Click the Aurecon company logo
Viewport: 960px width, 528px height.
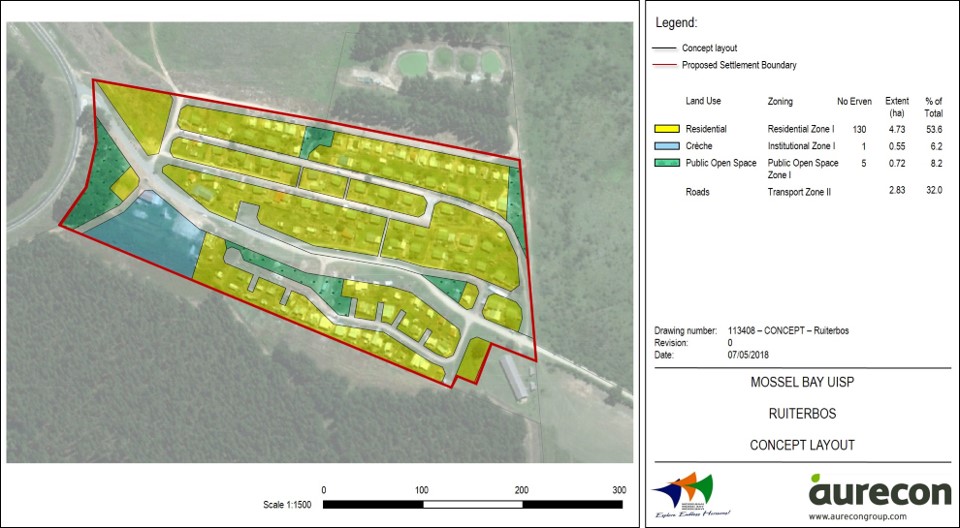coord(879,491)
